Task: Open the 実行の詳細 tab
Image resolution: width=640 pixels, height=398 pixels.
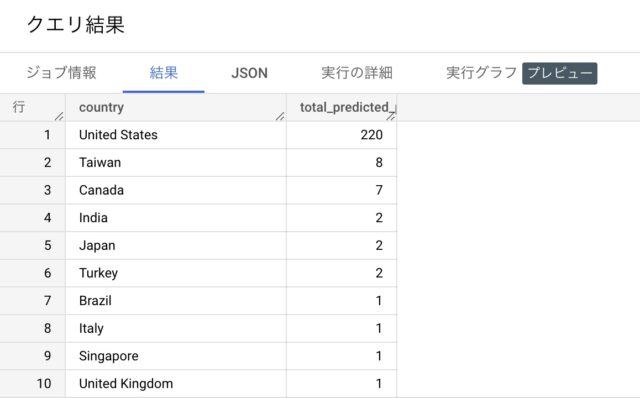Action: [x=357, y=73]
